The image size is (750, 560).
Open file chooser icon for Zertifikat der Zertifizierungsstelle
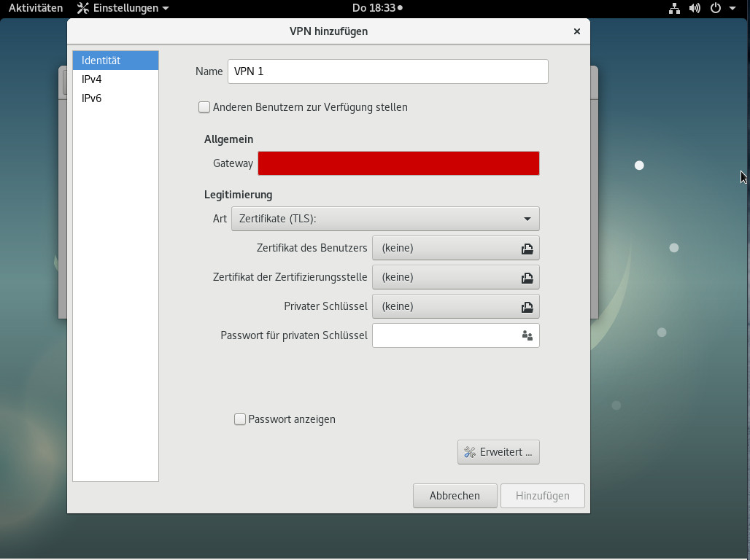(527, 278)
